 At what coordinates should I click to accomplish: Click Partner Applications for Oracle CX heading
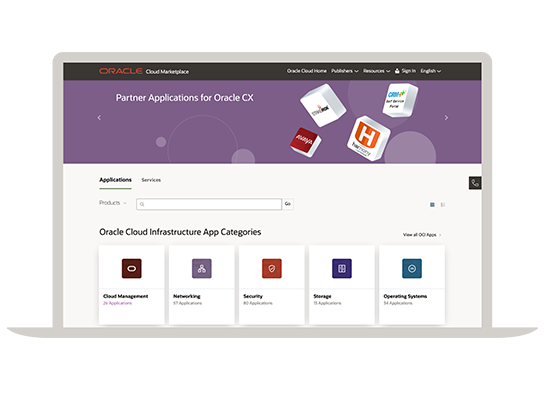[185, 98]
